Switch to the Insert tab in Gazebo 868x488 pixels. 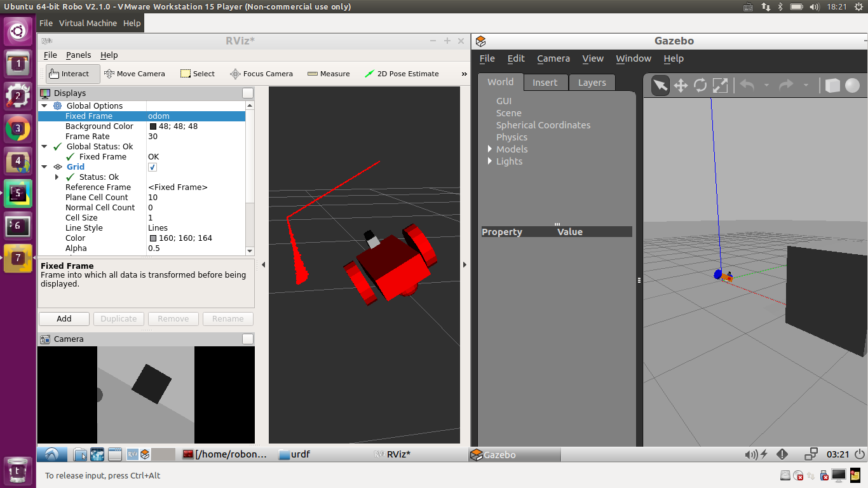[x=545, y=83]
